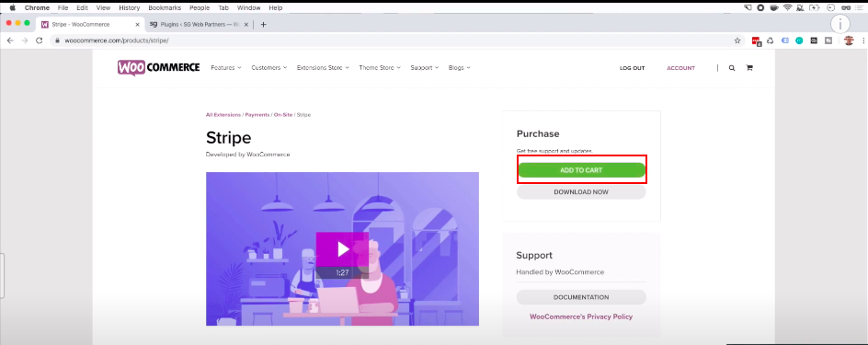Click the battery charging icon in menu bar
868x345 pixels.
tap(814, 7)
